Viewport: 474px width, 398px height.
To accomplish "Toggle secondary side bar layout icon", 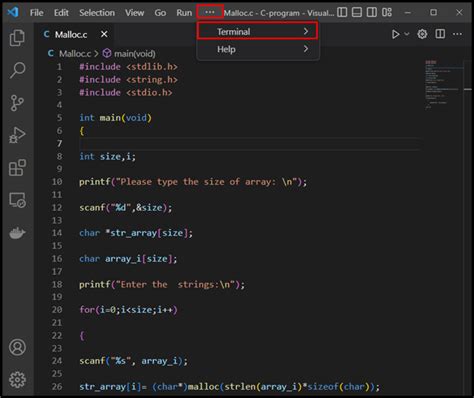I will [x=372, y=12].
